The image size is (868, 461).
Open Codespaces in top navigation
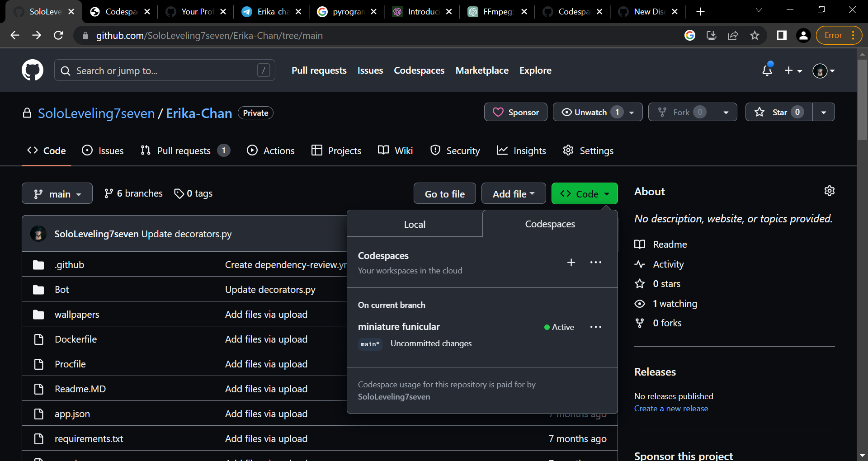coord(419,71)
